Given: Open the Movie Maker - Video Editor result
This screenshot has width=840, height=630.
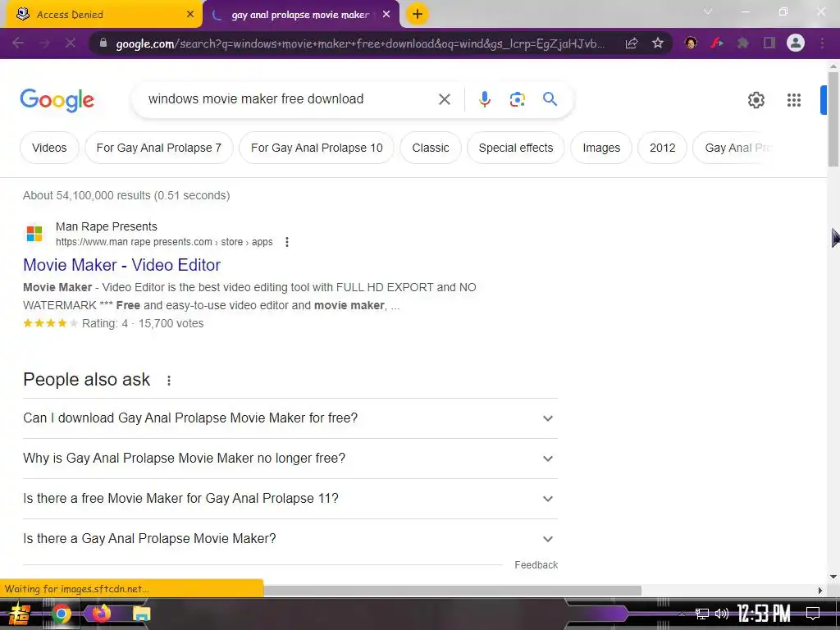Looking at the screenshot, I should [121, 265].
